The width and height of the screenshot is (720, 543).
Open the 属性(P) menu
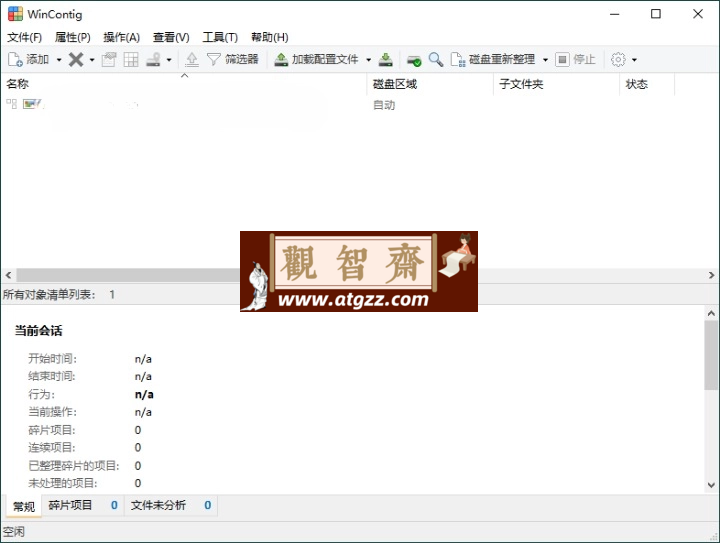pos(73,37)
